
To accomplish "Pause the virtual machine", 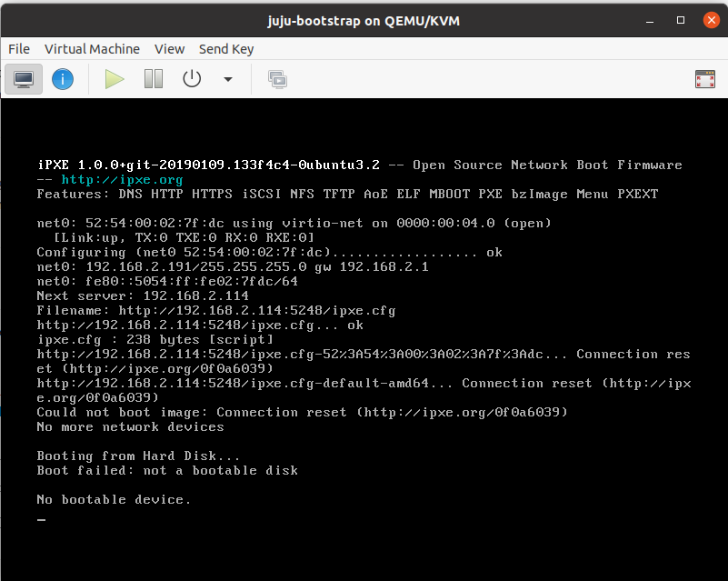I will (x=154, y=79).
